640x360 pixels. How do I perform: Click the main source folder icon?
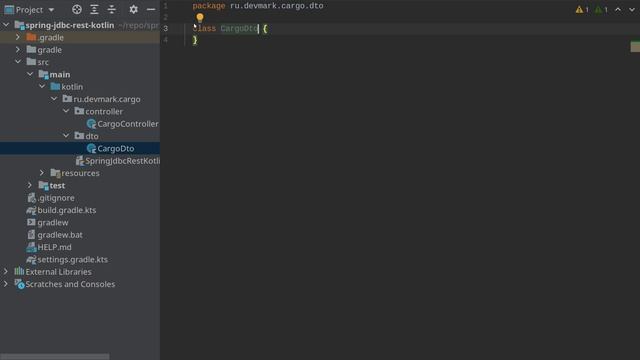point(43,74)
